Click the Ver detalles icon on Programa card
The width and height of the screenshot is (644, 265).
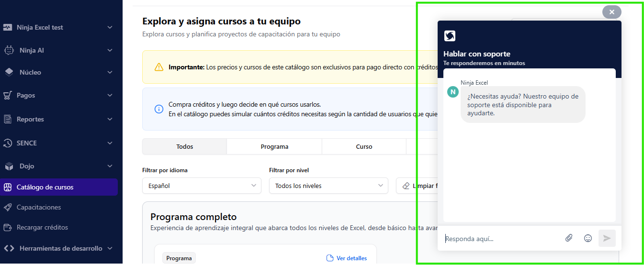pos(329,258)
